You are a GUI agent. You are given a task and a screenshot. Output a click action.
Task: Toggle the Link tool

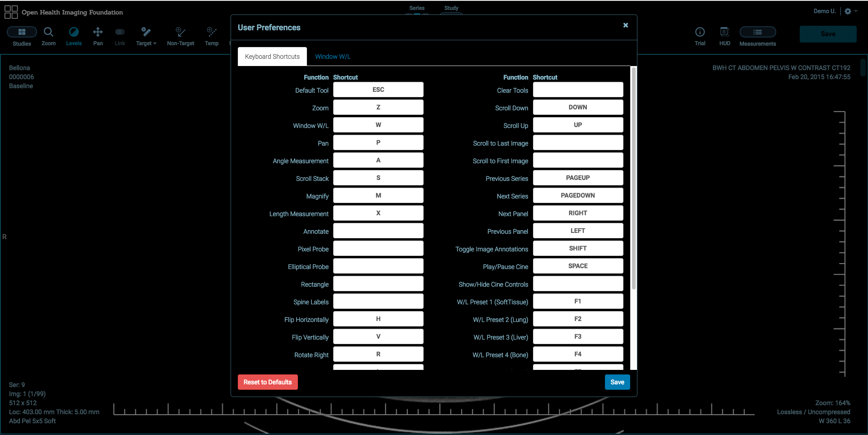tap(120, 32)
